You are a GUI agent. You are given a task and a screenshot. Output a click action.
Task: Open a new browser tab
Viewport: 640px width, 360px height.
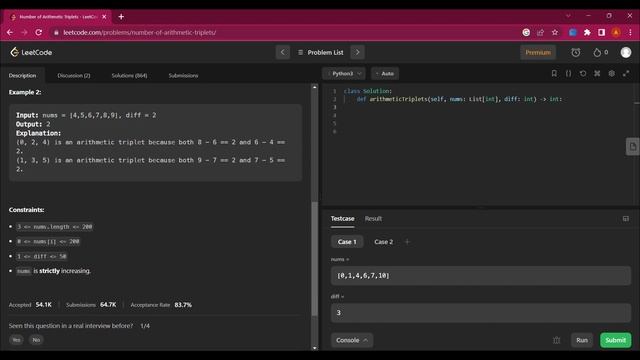tap(121, 17)
